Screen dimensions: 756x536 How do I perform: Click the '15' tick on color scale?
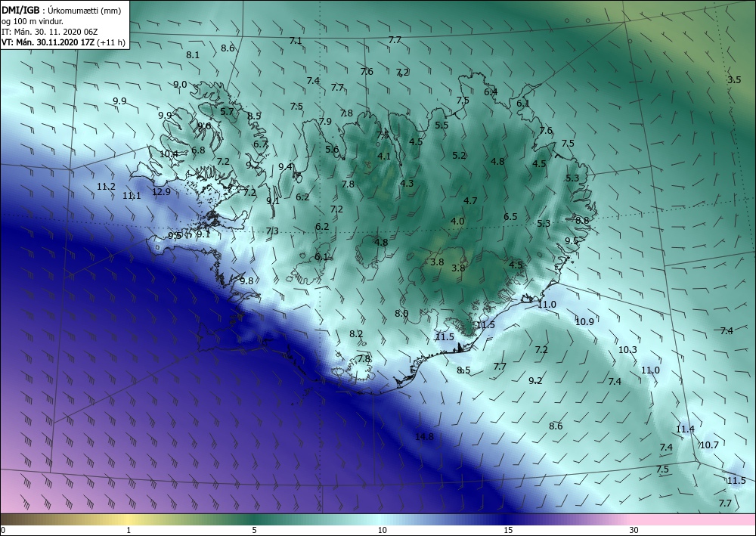(508, 530)
